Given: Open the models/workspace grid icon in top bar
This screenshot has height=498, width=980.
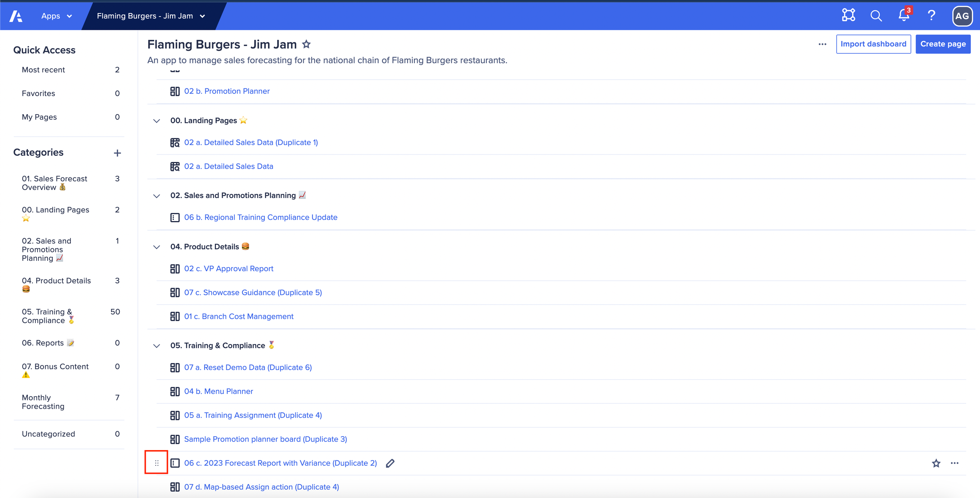Looking at the screenshot, I should (x=848, y=15).
